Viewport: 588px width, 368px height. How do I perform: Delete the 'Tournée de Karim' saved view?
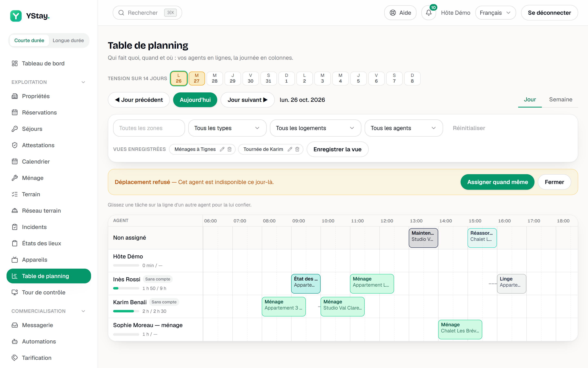297,149
